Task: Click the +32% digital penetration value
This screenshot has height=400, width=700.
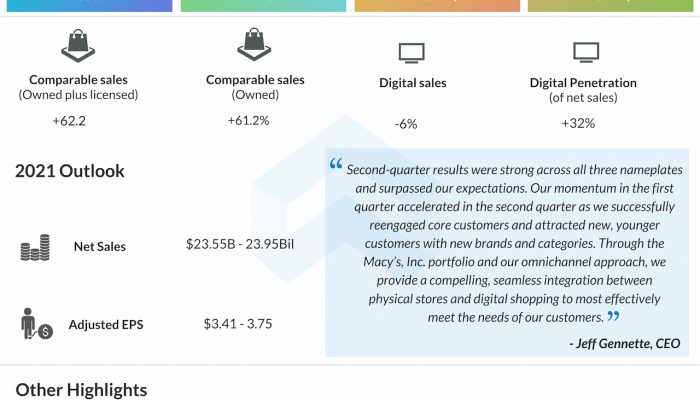Action: (578, 123)
